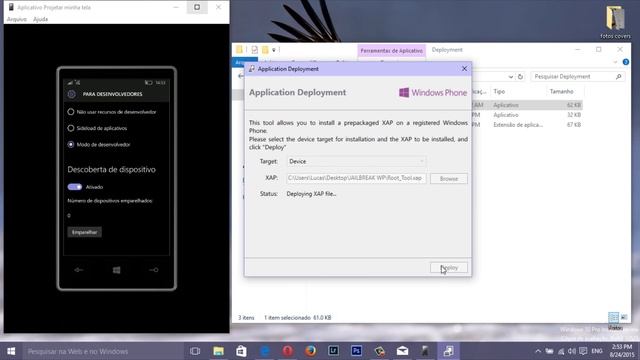
Task: Open the fotos covers desktop folder
Action: pos(616,22)
